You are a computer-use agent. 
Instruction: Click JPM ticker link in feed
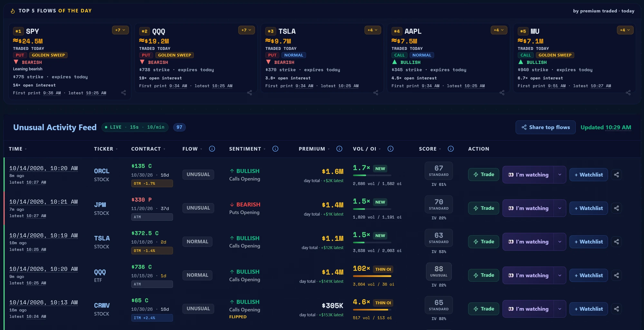point(100,205)
